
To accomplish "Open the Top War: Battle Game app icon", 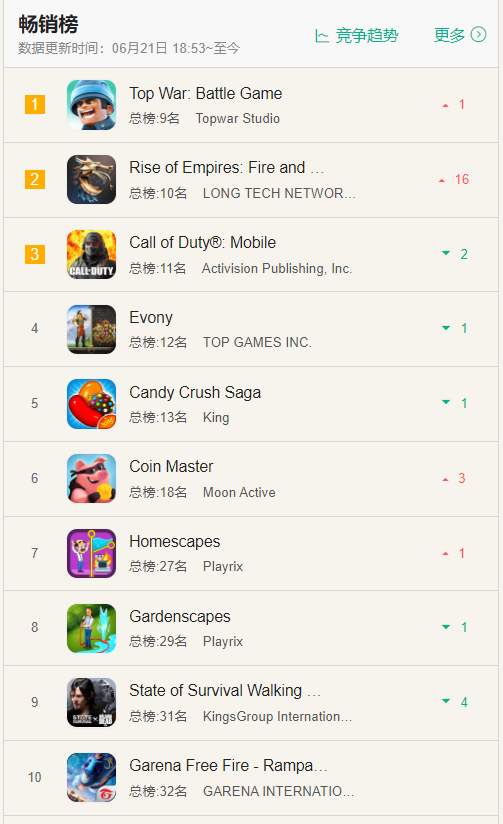I will 91,105.
